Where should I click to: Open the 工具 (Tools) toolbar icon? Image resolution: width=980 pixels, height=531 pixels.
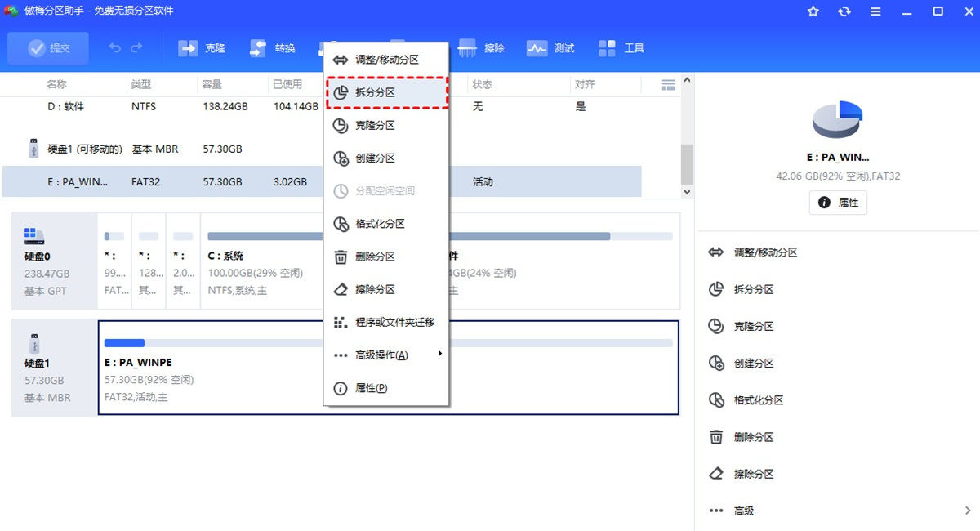(621, 48)
